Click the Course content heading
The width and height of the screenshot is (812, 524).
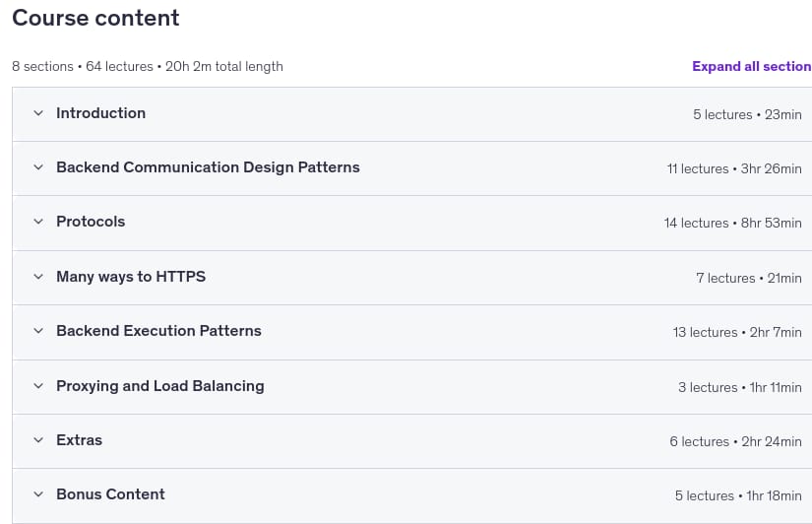95,18
